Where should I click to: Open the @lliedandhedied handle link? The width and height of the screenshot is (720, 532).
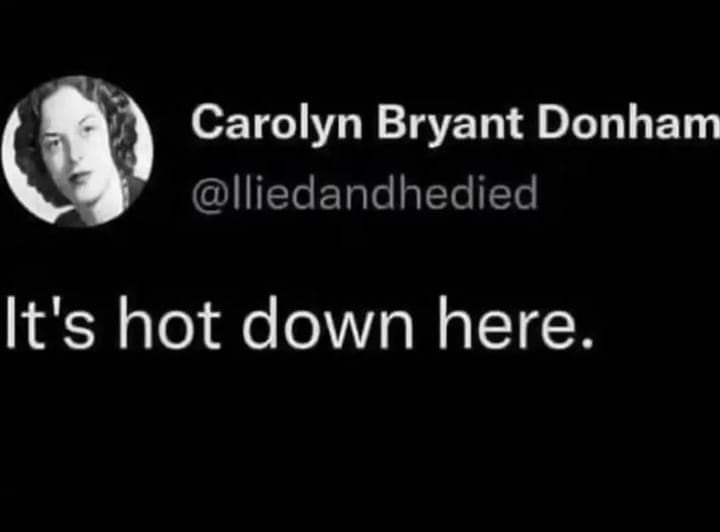click(x=365, y=193)
